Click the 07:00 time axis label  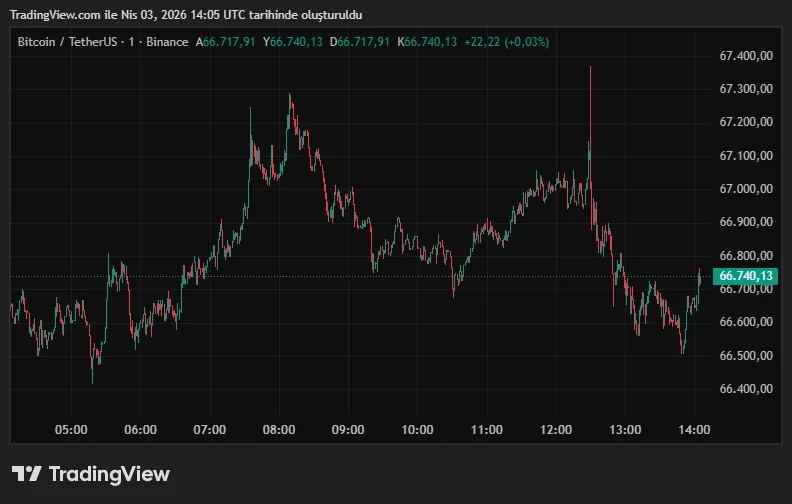point(210,430)
